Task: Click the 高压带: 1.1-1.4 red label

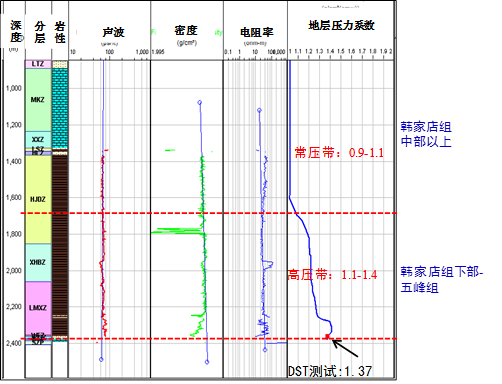Action: click(x=332, y=275)
